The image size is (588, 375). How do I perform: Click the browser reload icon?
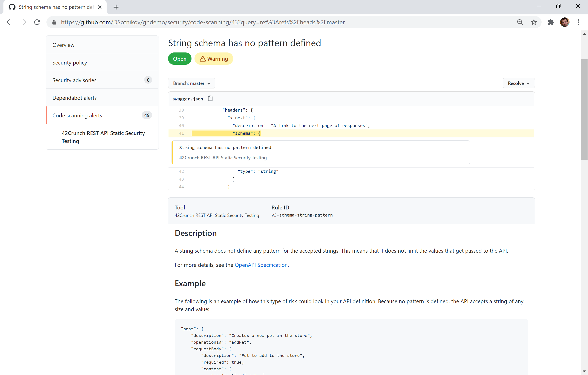(x=37, y=22)
